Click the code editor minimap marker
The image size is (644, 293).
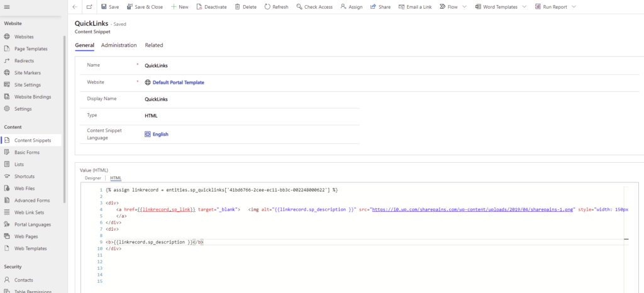626,238
